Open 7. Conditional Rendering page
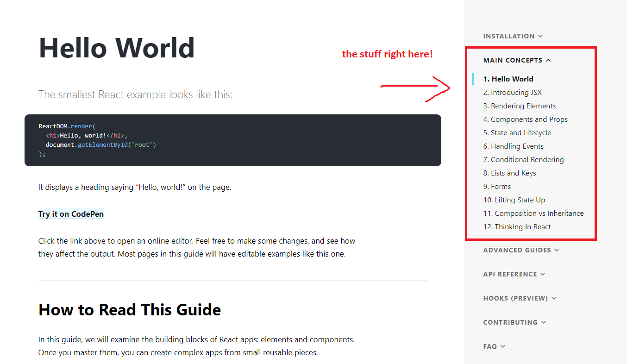 tap(523, 159)
